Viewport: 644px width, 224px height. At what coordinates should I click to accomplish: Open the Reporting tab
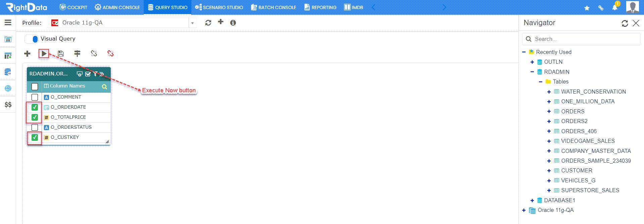pyautogui.click(x=320, y=7)
